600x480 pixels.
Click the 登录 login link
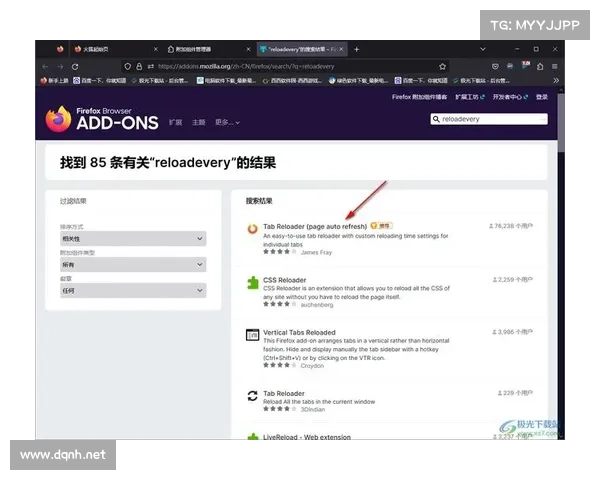tap(542, 97)
